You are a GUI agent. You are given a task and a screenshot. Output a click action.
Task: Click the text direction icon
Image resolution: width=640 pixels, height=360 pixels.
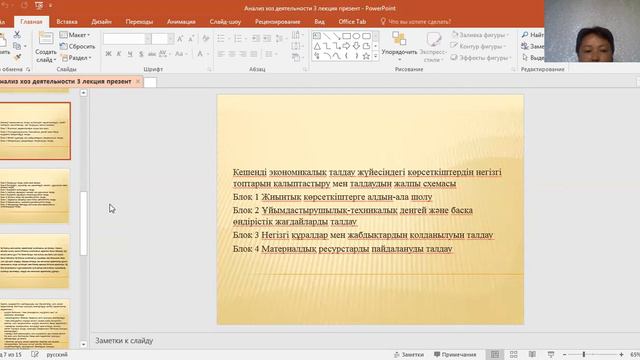(x=296, y=35)
